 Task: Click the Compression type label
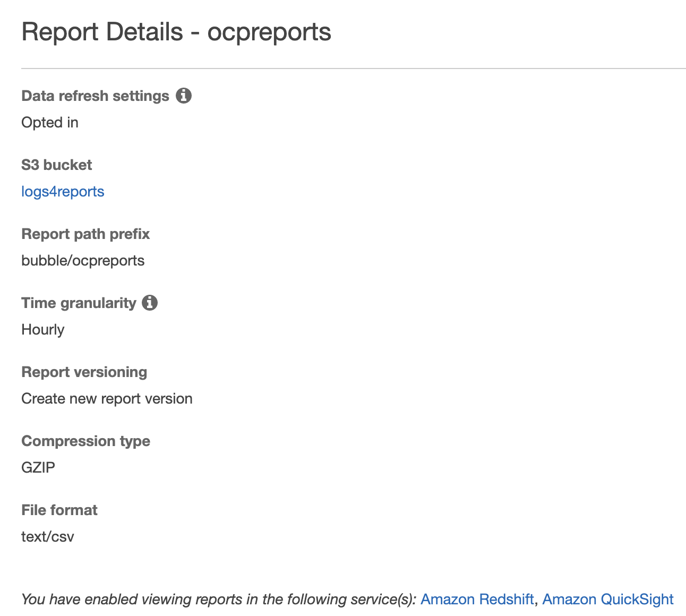click(x=85, y=441)
